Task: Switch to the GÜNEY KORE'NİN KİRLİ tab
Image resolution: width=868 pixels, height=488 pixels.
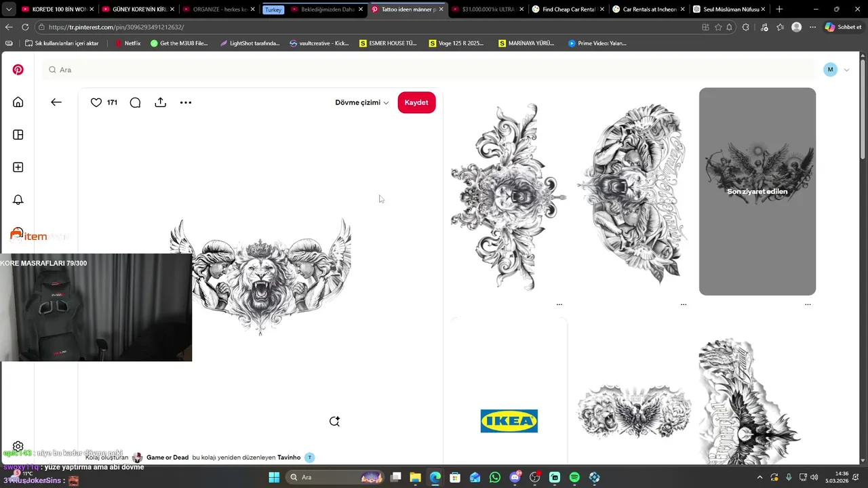Action: pos(138,9)
